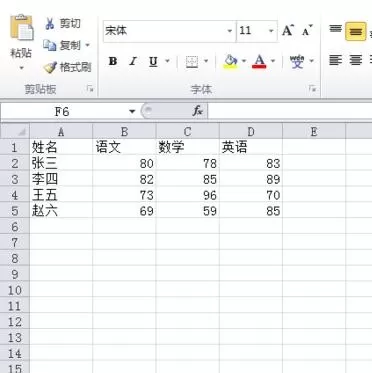Select 李四's 英语 score 89

pos(251,179)
